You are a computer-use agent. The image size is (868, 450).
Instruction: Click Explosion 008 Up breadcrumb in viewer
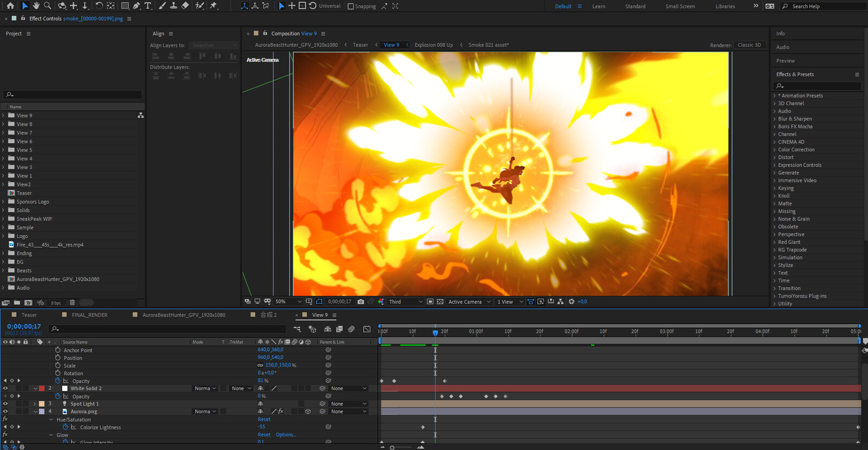433,45
